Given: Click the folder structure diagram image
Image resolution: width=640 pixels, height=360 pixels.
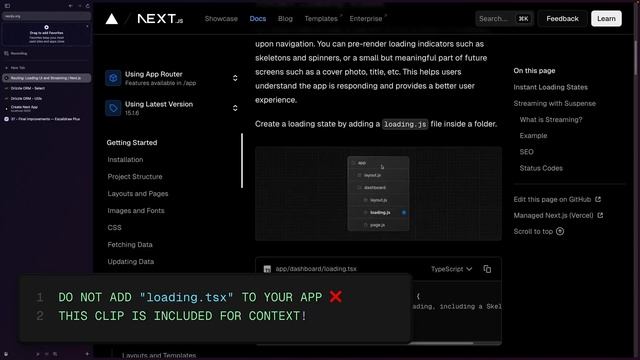Looking at the screenshot, I should coord(378,193).
